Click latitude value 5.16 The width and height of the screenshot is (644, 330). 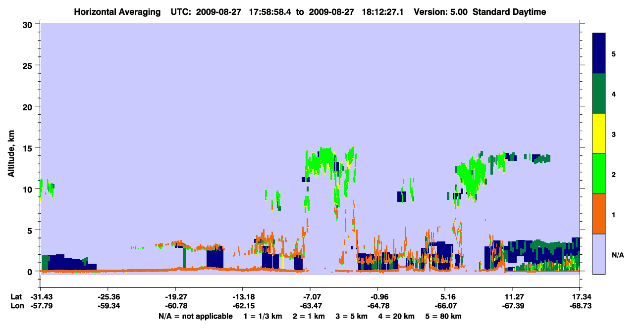click(x=445, y=297)
